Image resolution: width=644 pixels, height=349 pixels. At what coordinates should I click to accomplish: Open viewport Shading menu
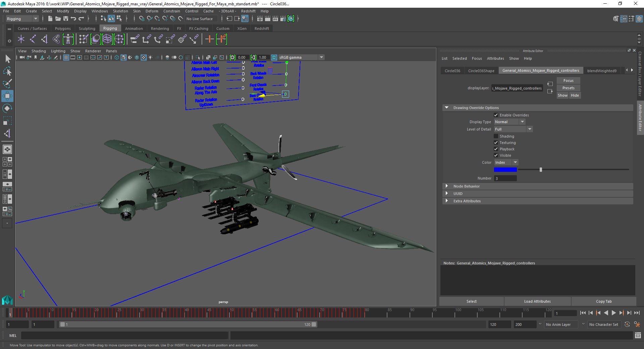click(39, 51)
